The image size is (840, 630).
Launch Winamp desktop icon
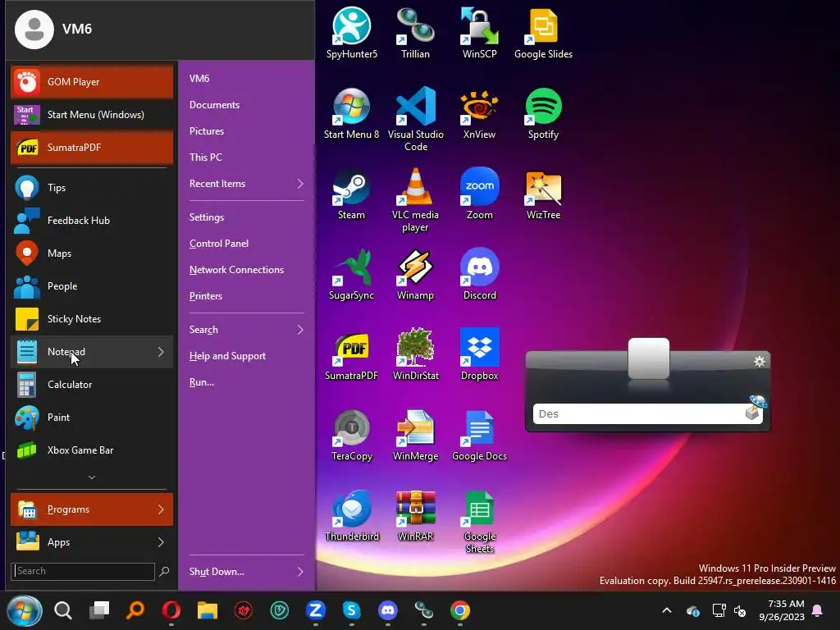pyautogui.click(x=415, y=274)
